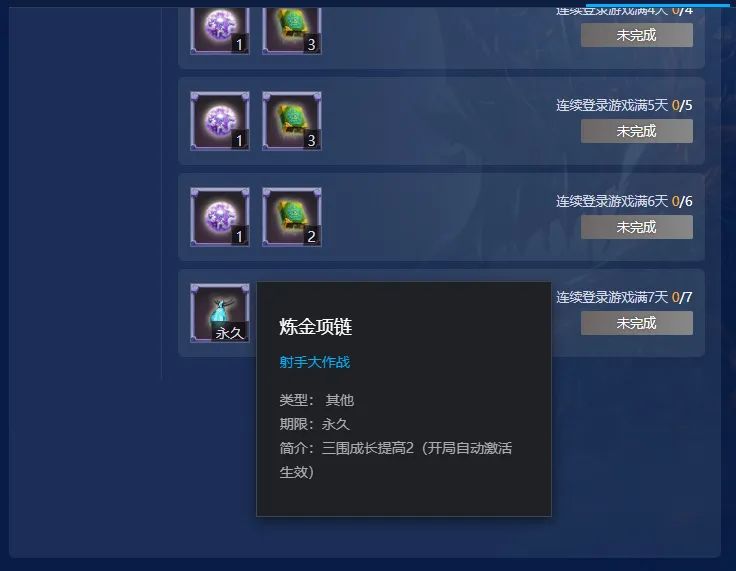This screenshot has width=736, height=571.
Task: Click the 连续登录游戏满5天 task label
Action: [612, 105]
